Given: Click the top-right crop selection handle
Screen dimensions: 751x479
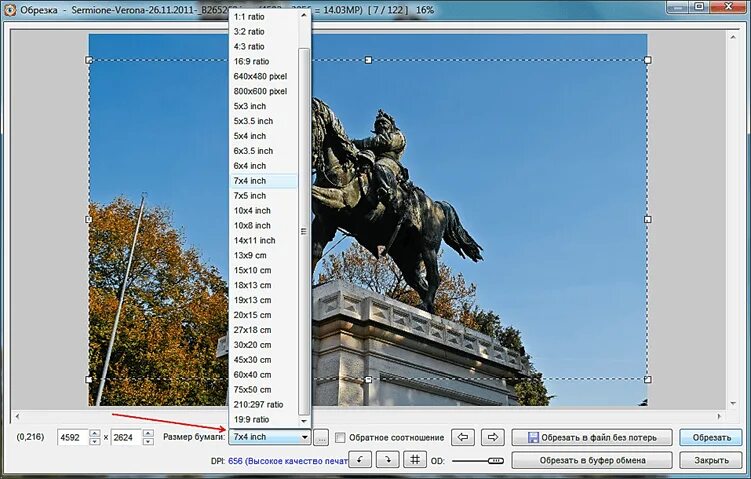Looking at the screenshot, I should [x=648, y=60].
